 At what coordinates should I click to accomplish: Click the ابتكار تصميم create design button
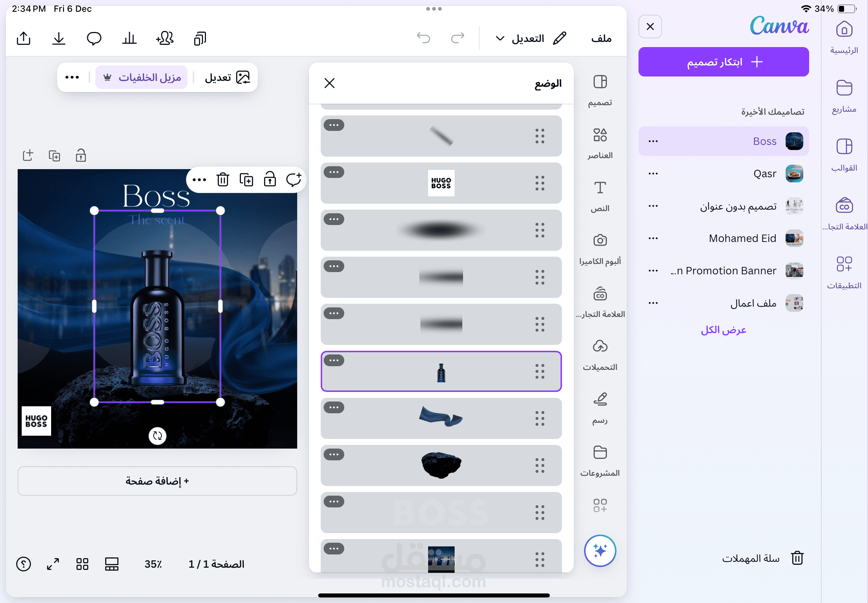click(x=723, y=61)
